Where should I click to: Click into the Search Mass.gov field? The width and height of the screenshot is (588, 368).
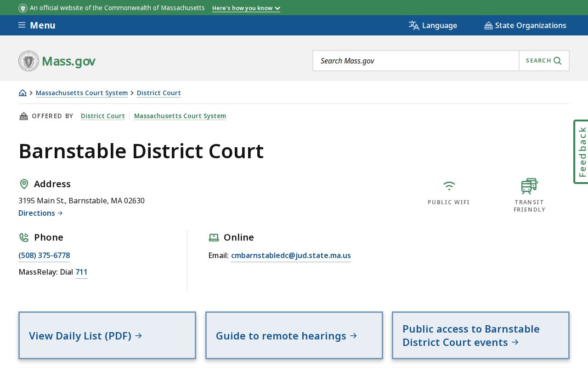tap(416, 61)
